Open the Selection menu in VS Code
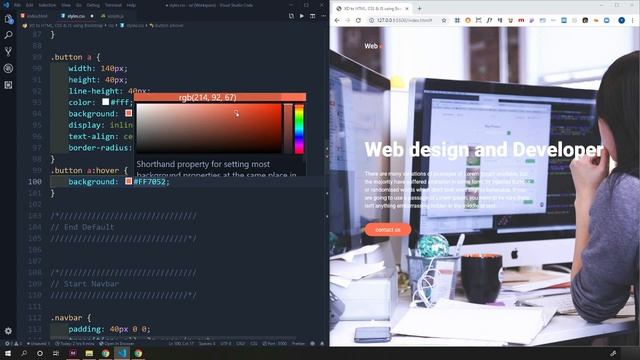This screenshot has width=640, height=360. pyautogui.click(x=47, y=5)
